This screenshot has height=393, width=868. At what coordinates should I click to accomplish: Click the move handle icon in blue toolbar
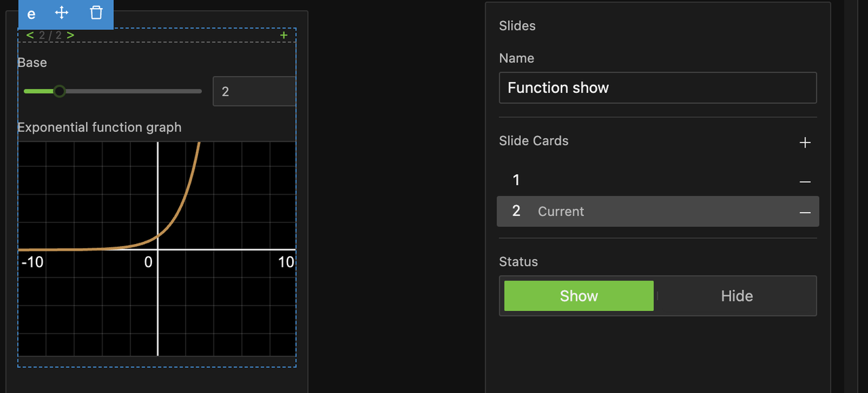pyautogui.click(x=62, y=13)
